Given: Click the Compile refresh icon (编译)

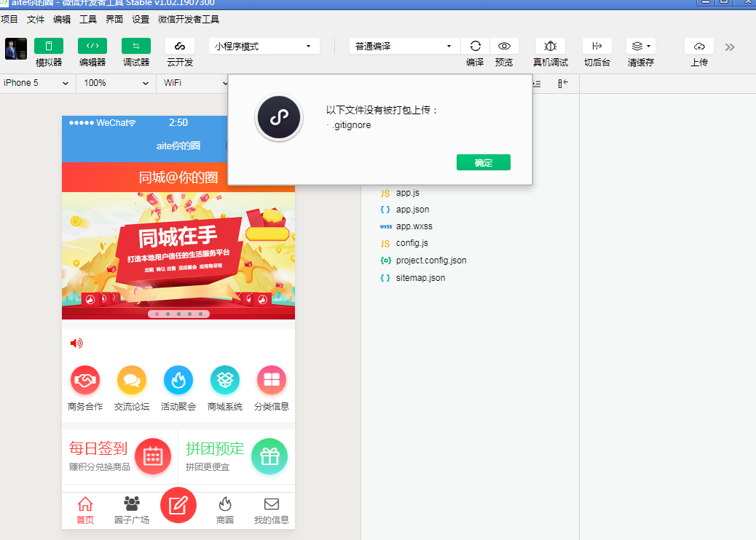Looking at the screenshot, I should pyautogui.click(x=475, y=46).
